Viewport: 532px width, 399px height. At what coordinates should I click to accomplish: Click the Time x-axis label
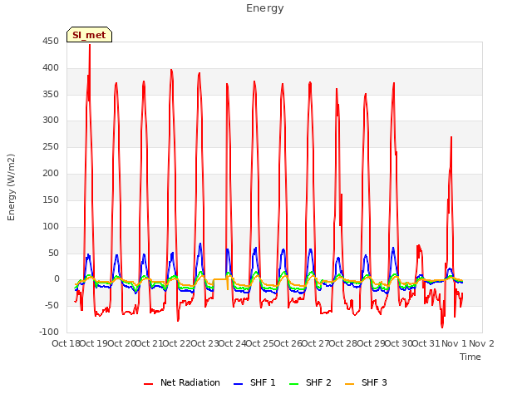point(470,357)
